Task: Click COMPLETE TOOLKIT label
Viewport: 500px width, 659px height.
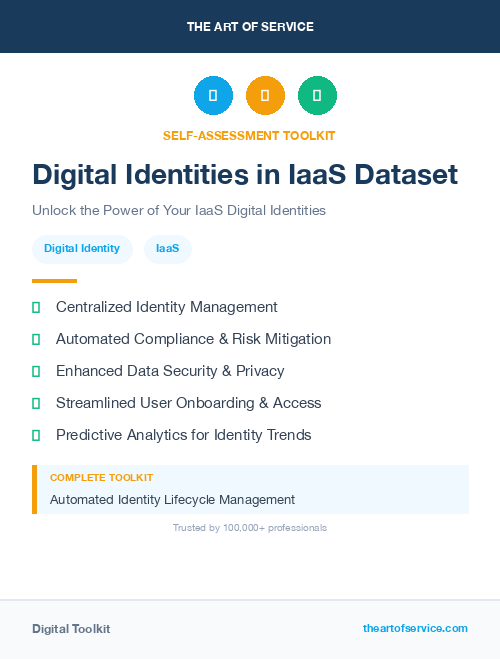Action: pos(101,478)
